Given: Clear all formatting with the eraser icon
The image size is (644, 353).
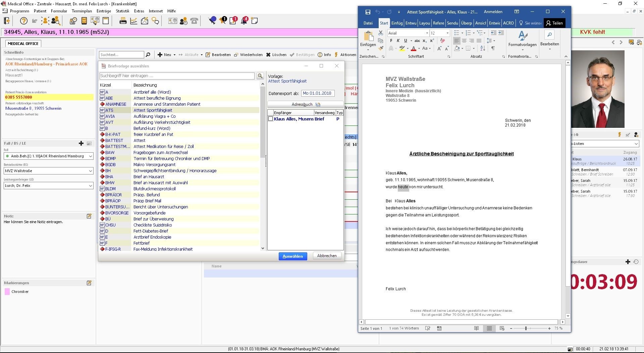Looking at the screenshot, I should 443,41.
